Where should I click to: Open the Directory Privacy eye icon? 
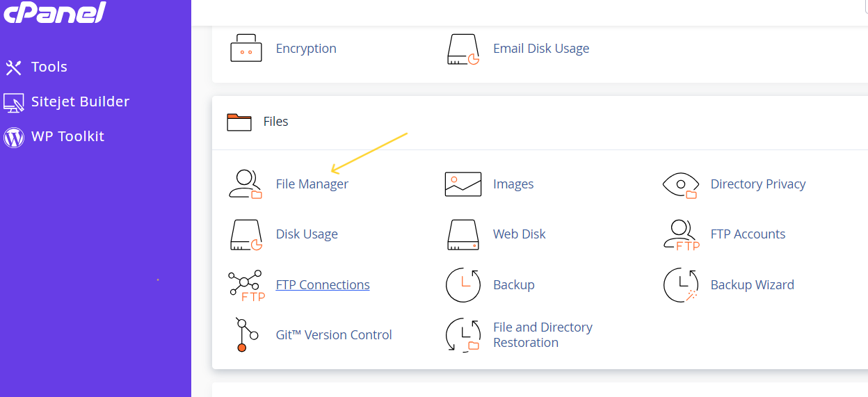pyautogui.click(x=681, y=185)
